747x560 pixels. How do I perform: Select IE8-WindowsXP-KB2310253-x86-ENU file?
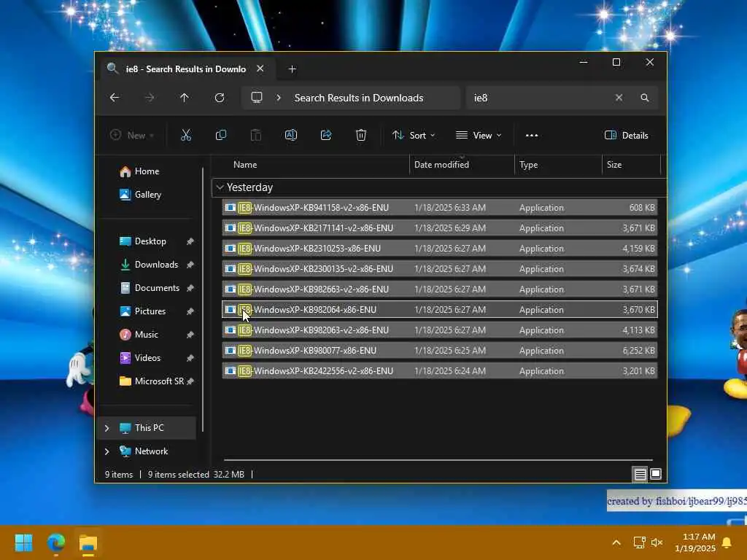(439, 249)
